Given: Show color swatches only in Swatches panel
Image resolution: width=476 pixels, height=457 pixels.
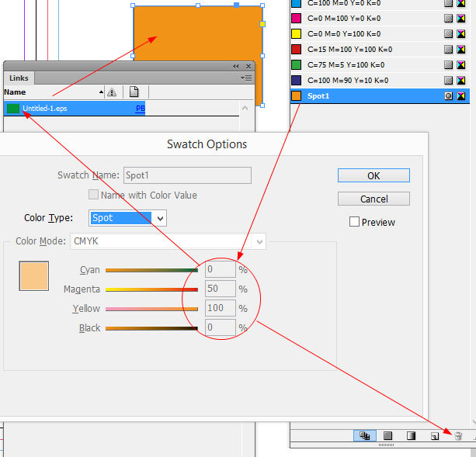Looking at the screenshot, I should [387, 436].
